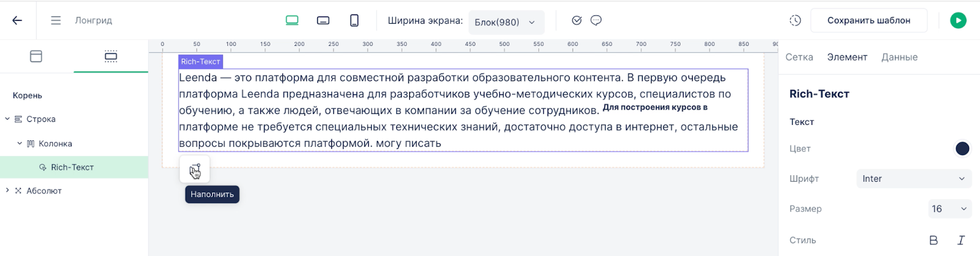The image size is (980, 256).
Task: Select the mobile phone preview icon
Action: pyautogui.click(x=354, y=20)
